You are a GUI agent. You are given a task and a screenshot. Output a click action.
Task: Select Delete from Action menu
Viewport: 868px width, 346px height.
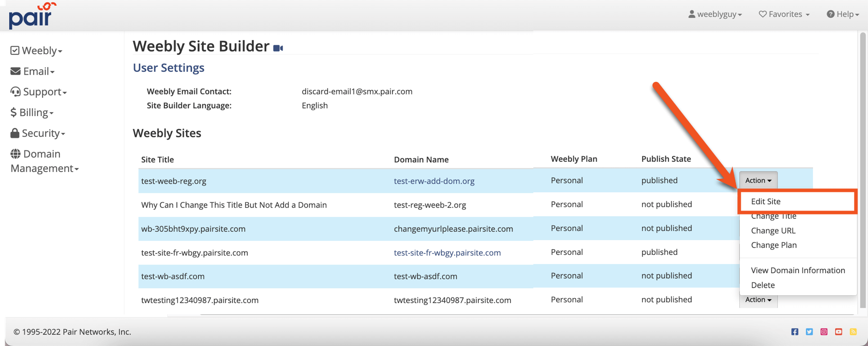tap(762, 285)
